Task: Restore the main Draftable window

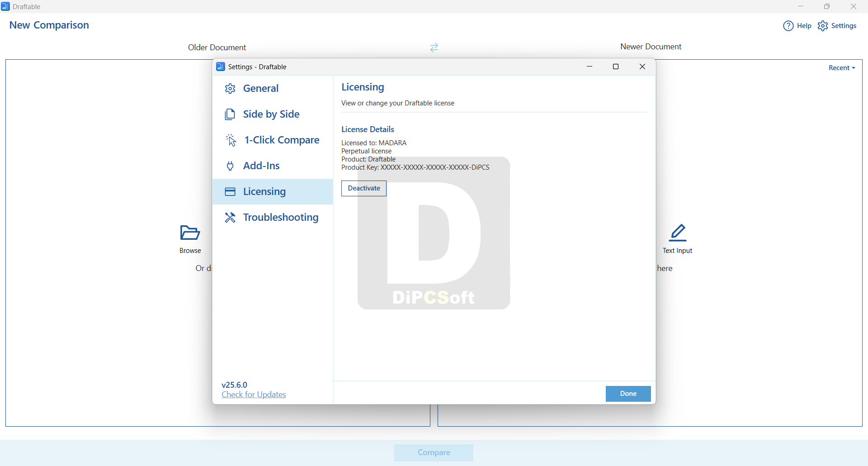Action: point(827,6)
